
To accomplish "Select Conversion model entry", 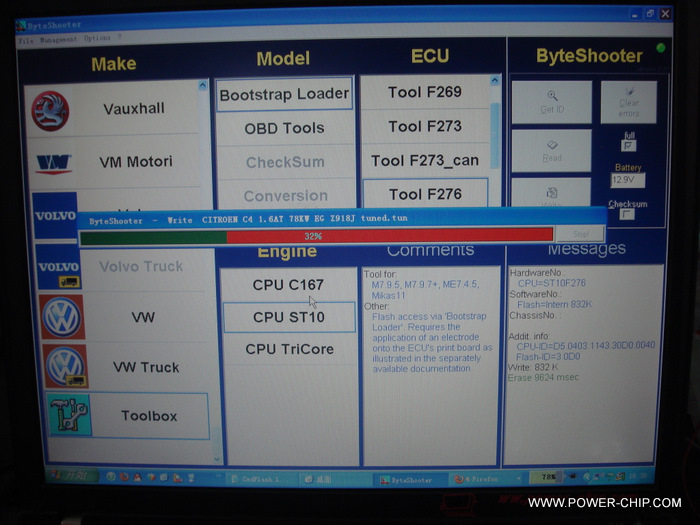I will tap(286, 196).
